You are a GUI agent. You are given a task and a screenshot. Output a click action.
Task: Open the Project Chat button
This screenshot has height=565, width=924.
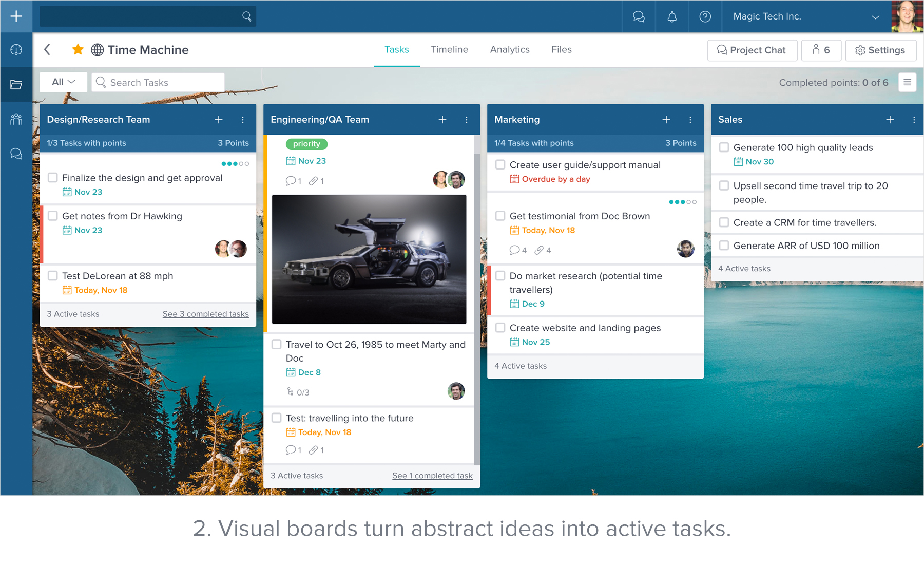coord(752,50)
